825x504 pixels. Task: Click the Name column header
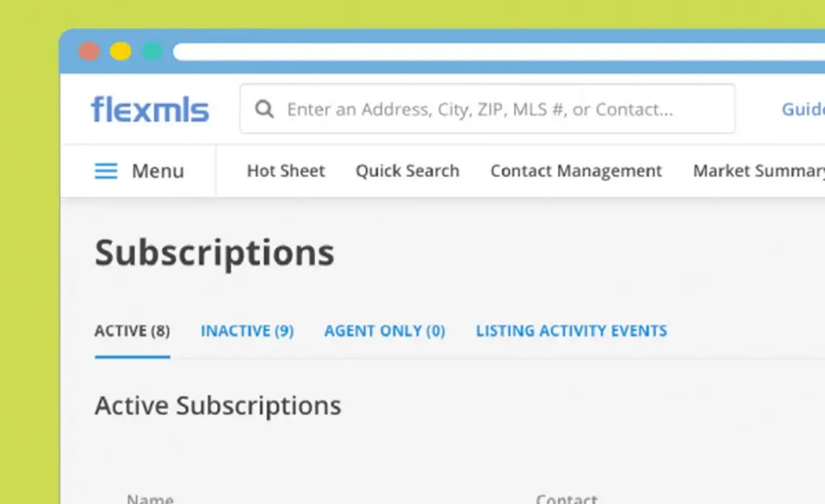[150, 498]
